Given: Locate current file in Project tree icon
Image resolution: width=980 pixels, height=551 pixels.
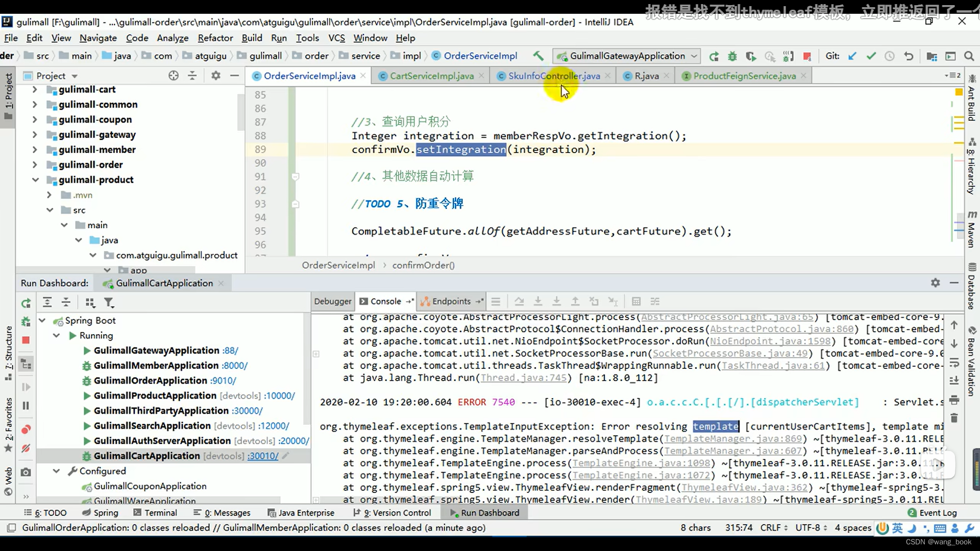Looking at the screenshot, I should (x=174, y=76).
